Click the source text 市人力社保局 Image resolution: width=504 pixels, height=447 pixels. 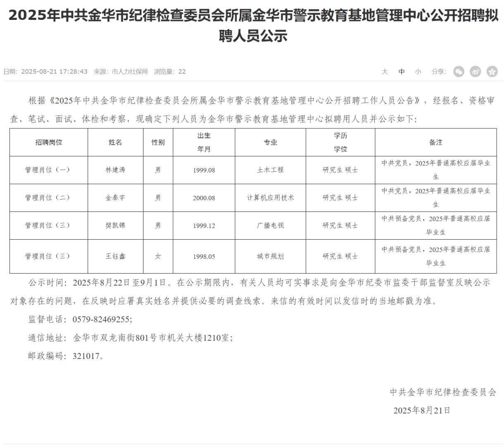[x=129, y=72]
